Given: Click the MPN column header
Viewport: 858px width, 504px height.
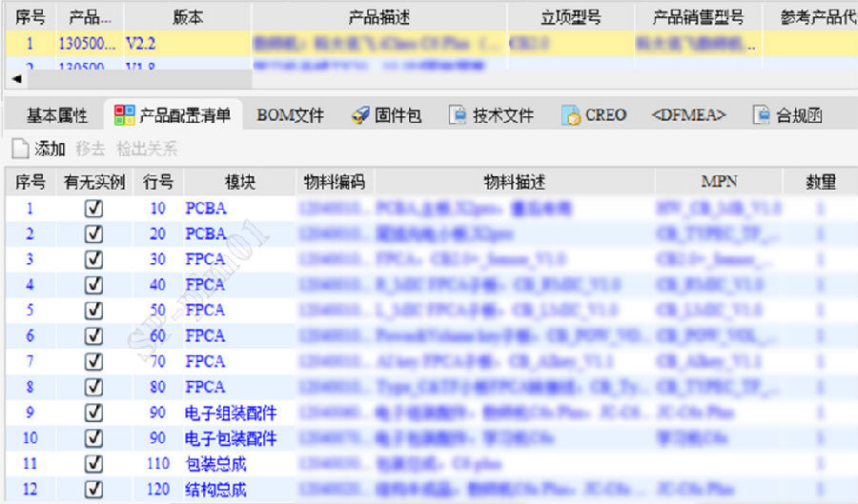Looking at the screenshot, I should [718, 181].
